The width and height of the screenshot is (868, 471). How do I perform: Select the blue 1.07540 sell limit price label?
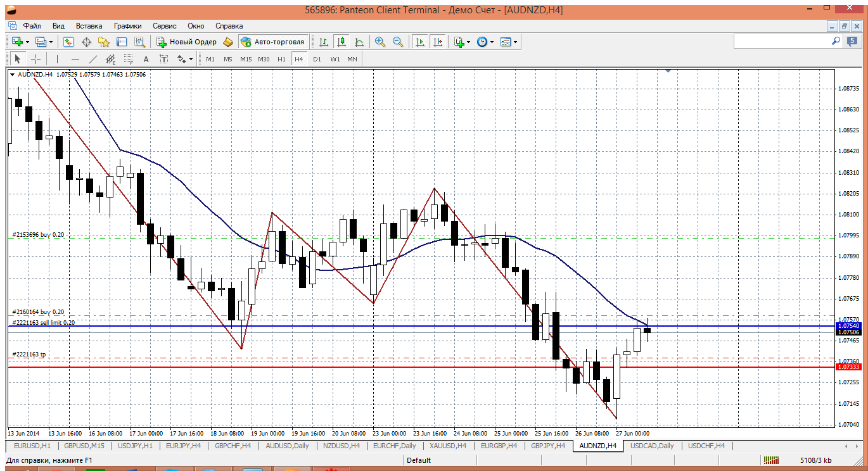coord(848,325)
